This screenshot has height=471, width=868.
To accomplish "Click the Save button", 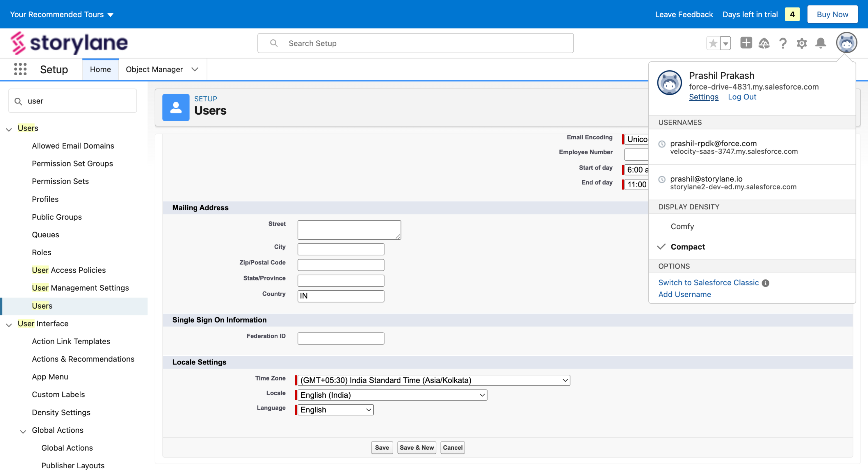I will coord(382,448).
